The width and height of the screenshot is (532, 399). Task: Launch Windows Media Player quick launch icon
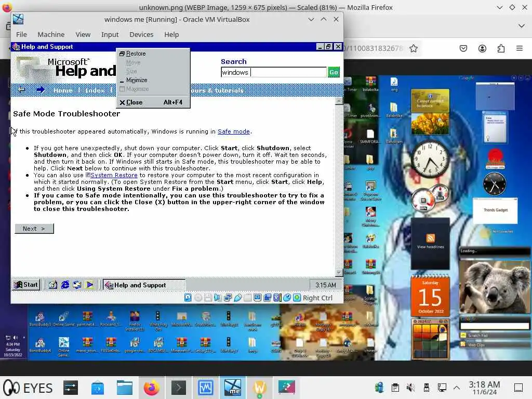coord(89,285)
